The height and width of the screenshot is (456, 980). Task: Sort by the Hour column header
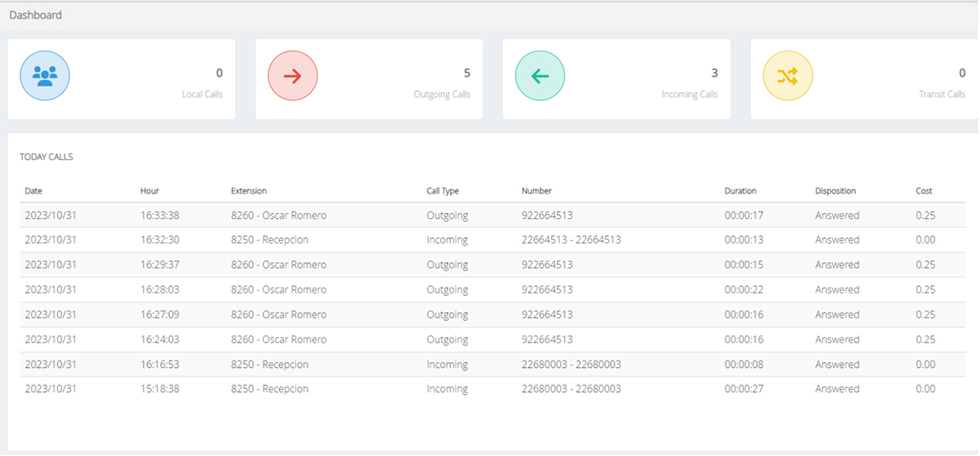point(149,190)
